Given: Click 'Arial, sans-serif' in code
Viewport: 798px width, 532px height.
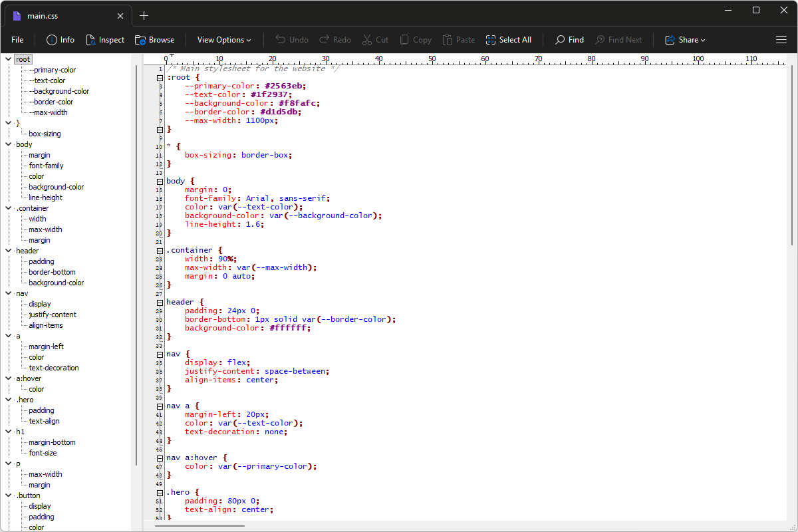Looking at the screenshot, I should tap(286, 198).
